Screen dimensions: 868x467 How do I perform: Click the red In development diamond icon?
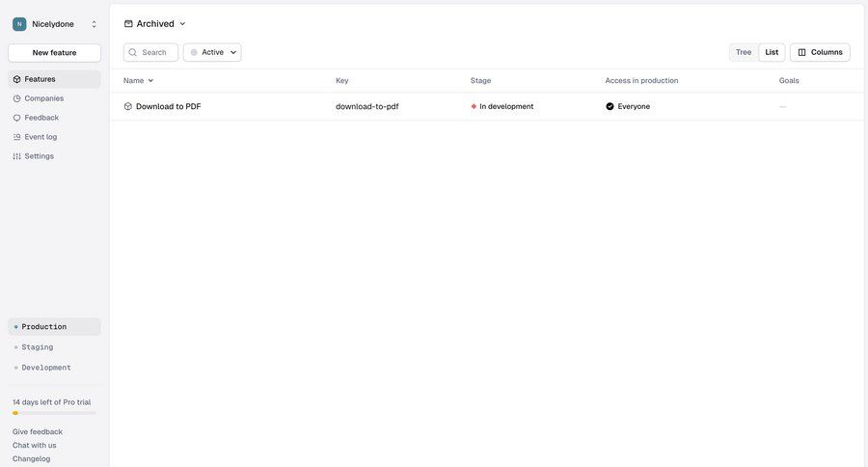[474, 106]
